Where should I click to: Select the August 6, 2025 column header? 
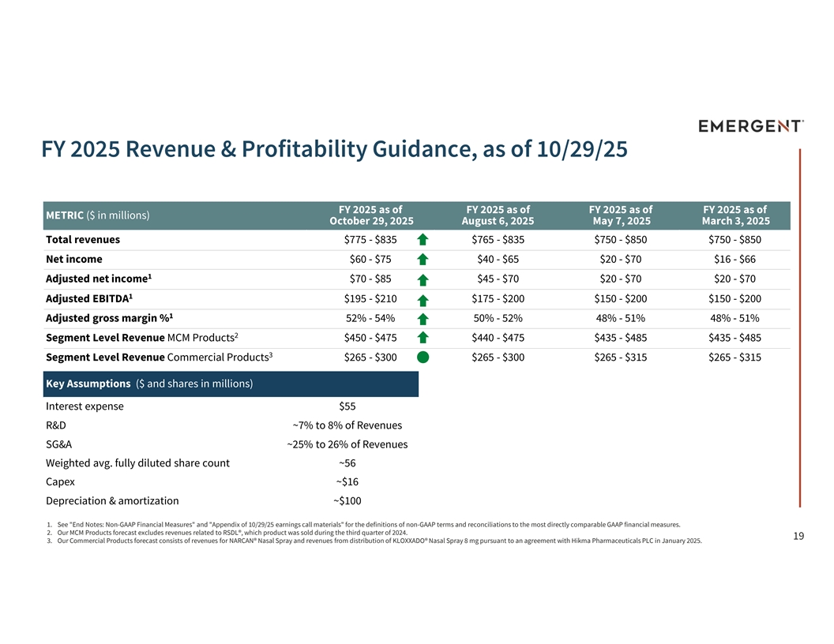tap(498, 215)
